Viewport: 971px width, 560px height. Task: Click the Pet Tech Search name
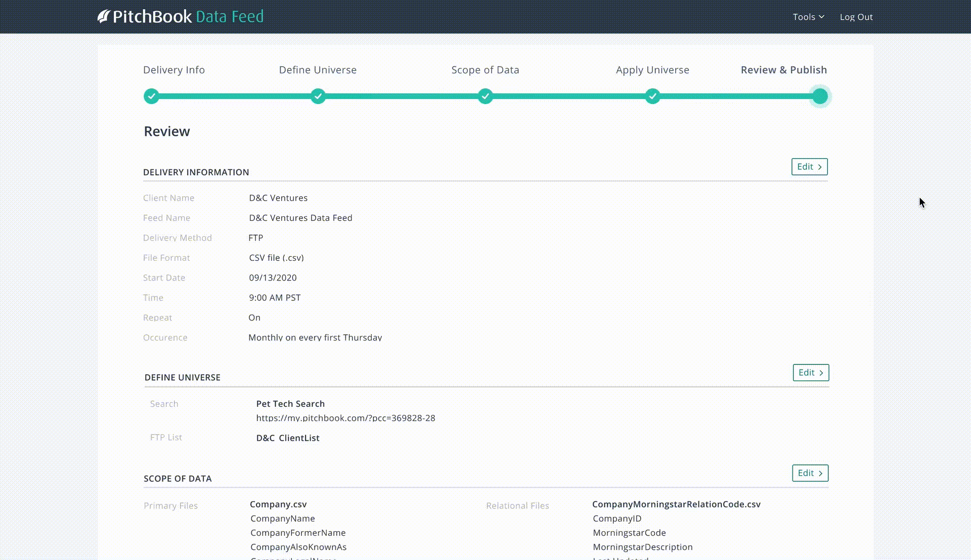[290, 404]
